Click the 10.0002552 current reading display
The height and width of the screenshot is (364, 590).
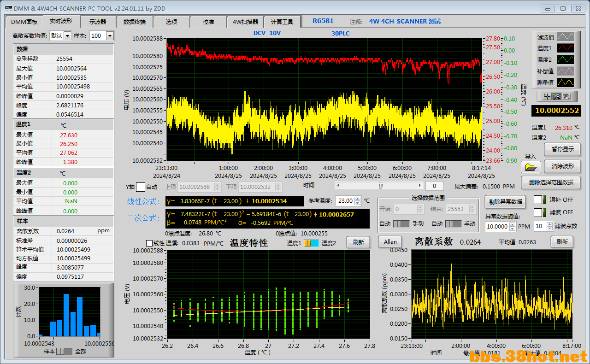tap(557, 111)
